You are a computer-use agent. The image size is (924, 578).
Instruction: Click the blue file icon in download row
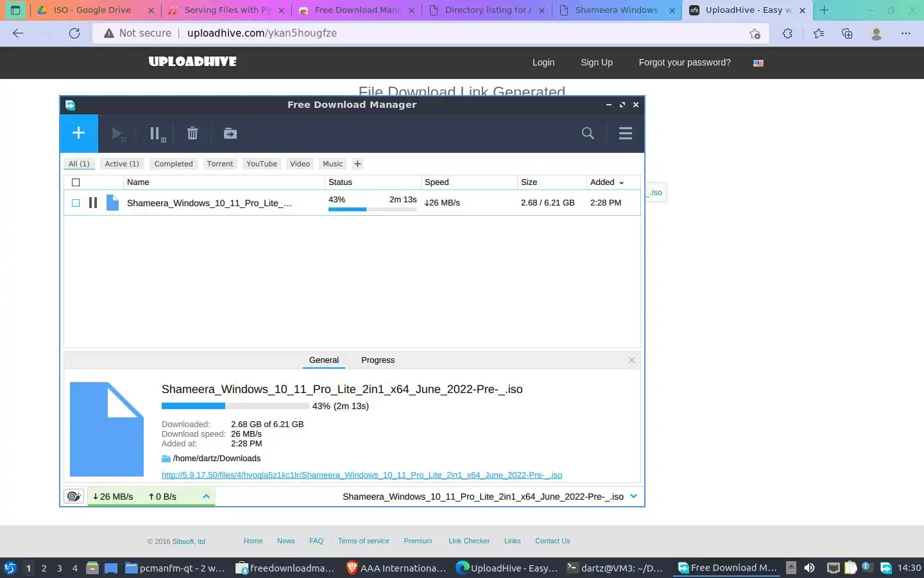pos(113,203)
